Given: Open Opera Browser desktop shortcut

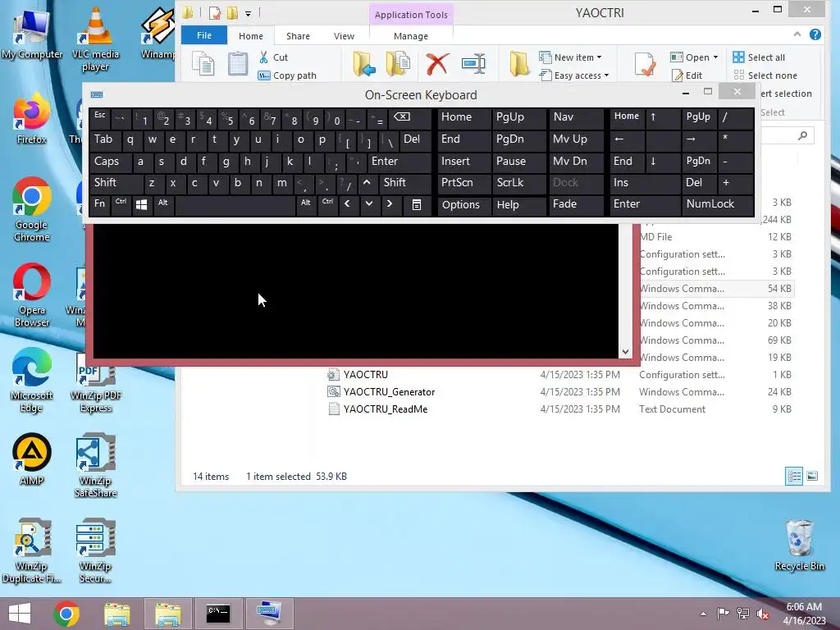Looking at the screenshot, I should 32,295.
